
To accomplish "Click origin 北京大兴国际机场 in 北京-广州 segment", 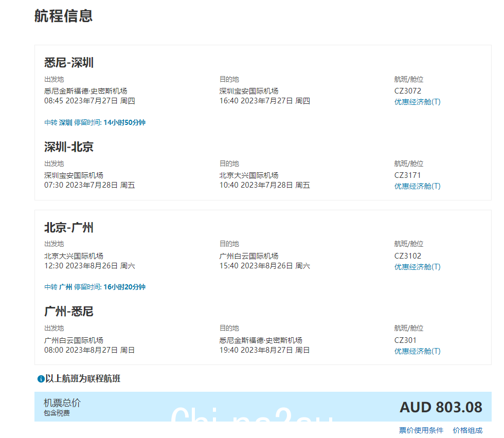I will pyautogui.click(x=74, y=256).
